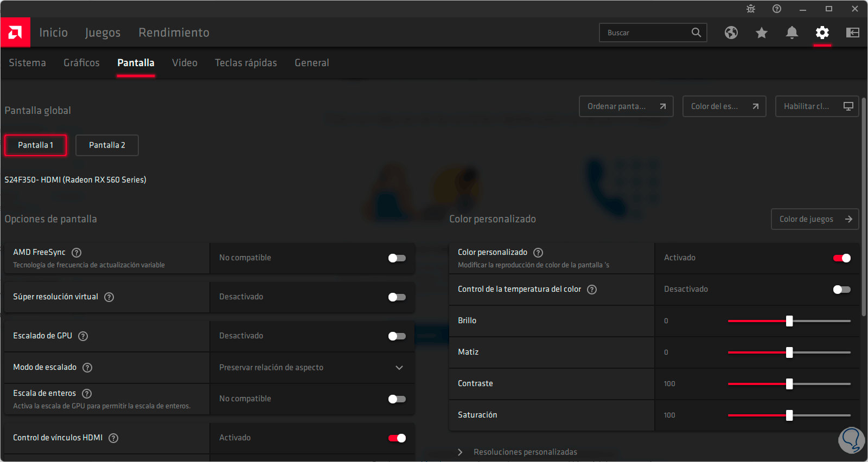Switch to Sistema tab
This screenshot has height=462, width=868.
click(x=27, y=63)
